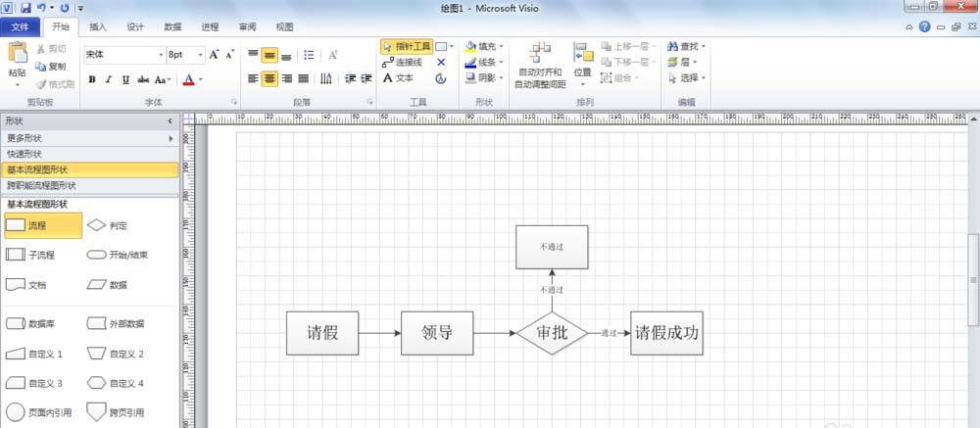
Task: Open the font color dropdown arrow
Action: (x=201, y=79)
